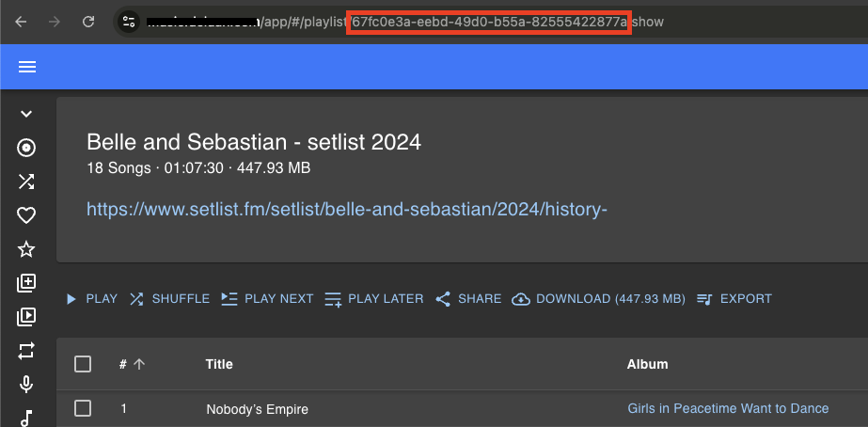Screen dimensions: 868x427
Task: Open the setlist.fm link in description
Action: (x=347, y=209)
